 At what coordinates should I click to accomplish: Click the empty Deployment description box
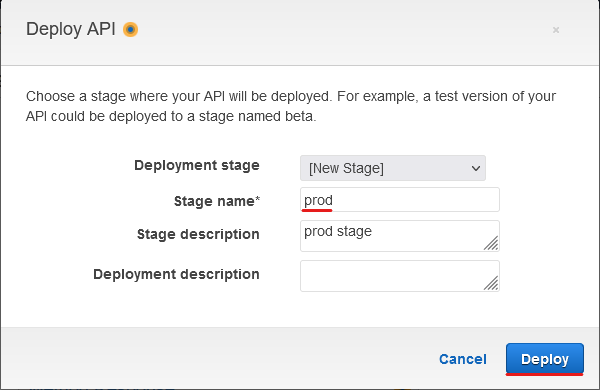point(400,276)
